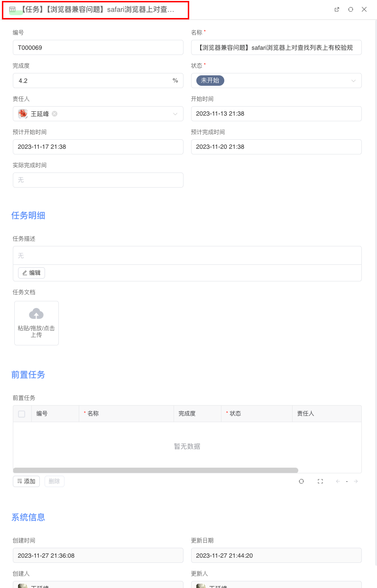Close the task detail panel
Screen dimensions: 377x588
coord(364,9)
